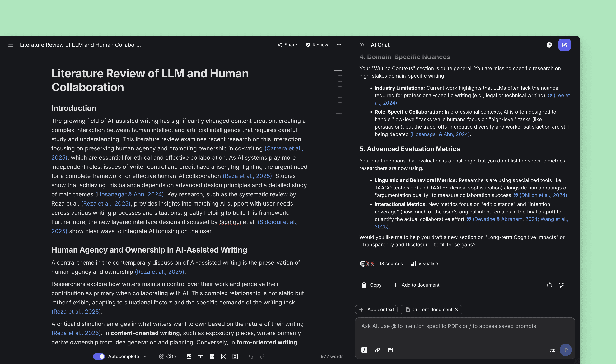
Task: Open chat history clock icon
Action: click(x=549, y=45)
